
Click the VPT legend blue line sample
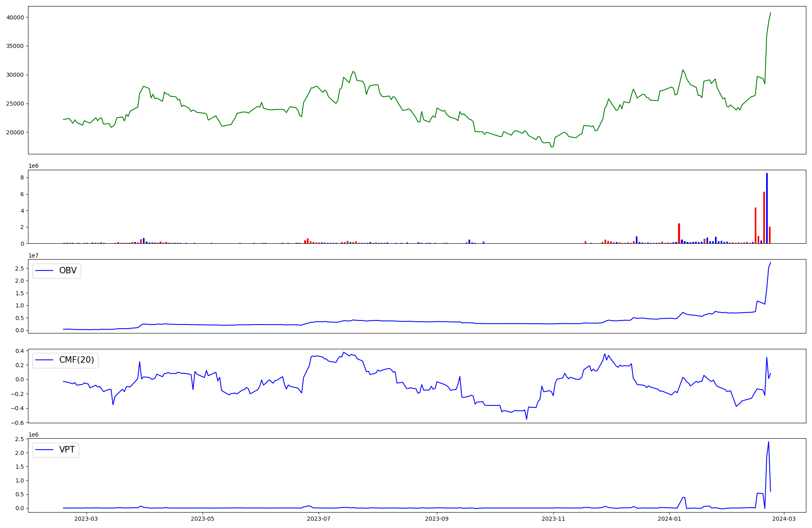point(45,450)
